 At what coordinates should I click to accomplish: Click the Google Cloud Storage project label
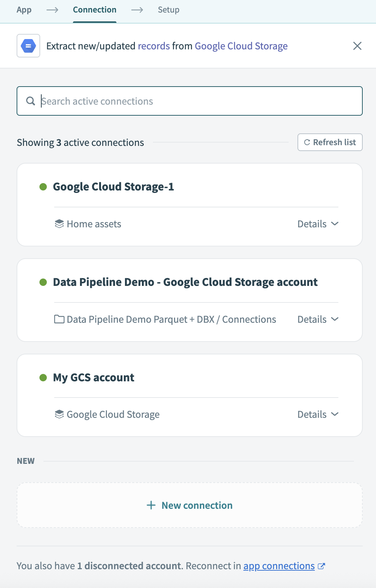click(113, 414)
